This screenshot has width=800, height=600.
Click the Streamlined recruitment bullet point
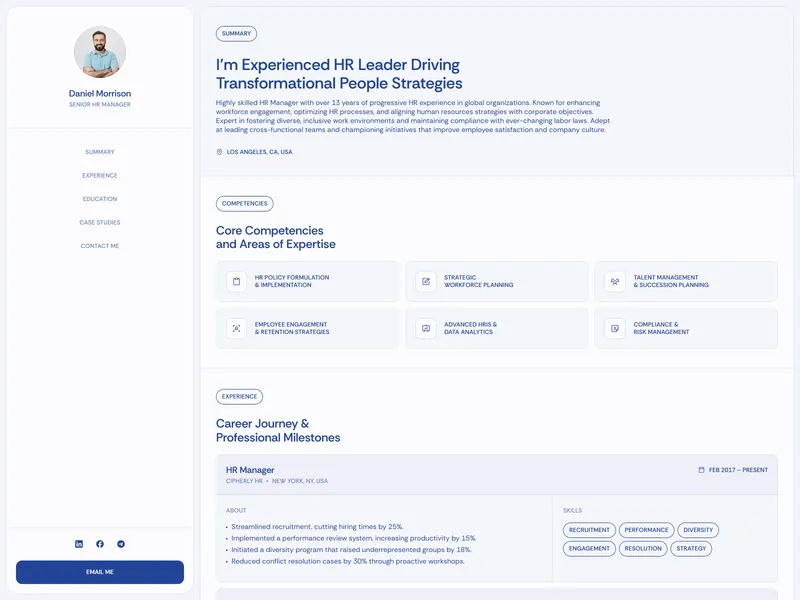317,527
